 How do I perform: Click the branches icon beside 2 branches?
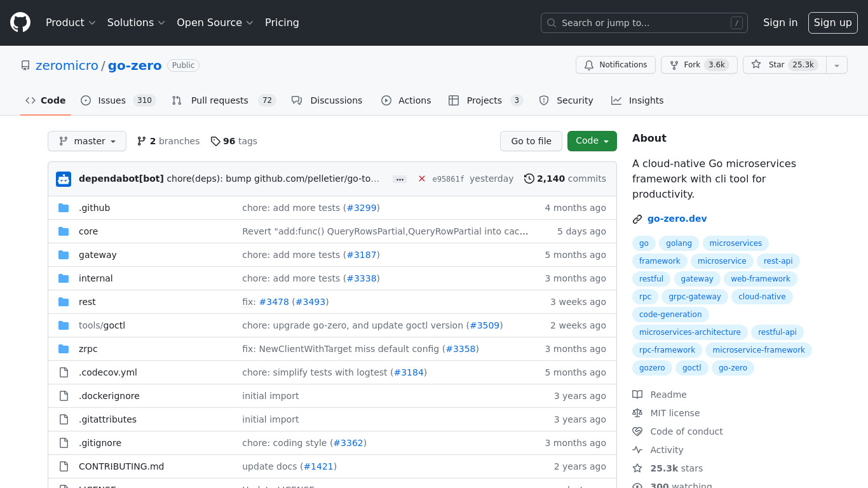coord(142,141)
